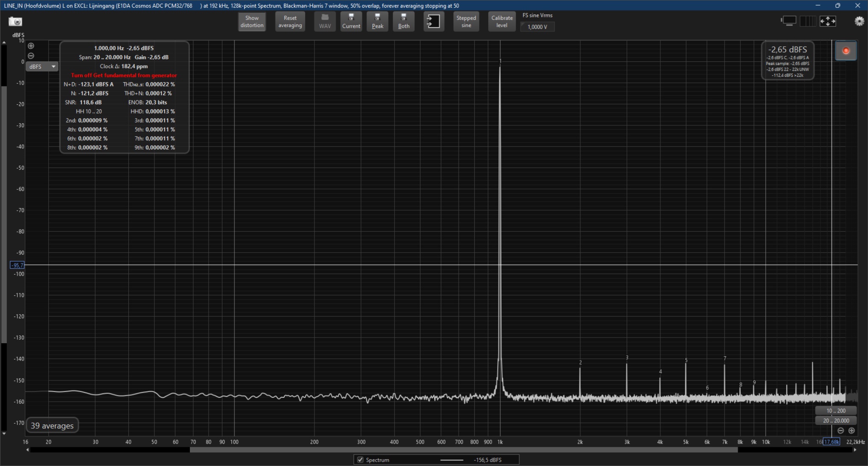Open the monitor display icon
Viewport: 868px width, 466px height.
click(x=789, y=21)
